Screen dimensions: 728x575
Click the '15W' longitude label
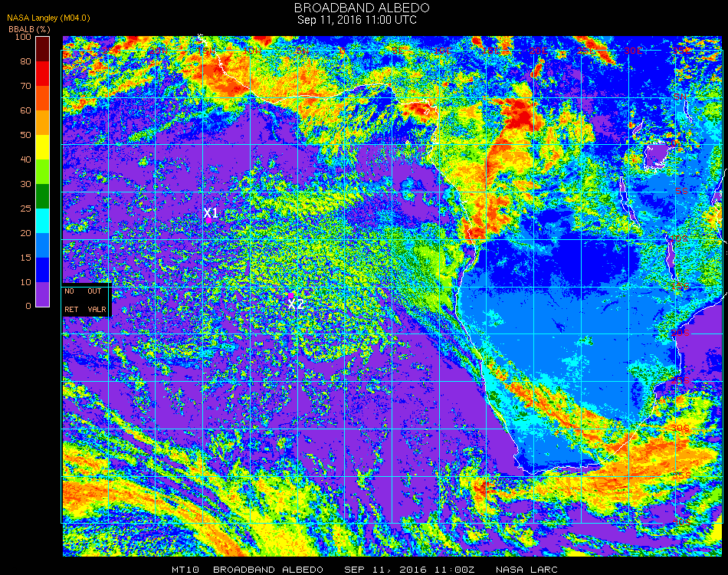coord(205,51)
